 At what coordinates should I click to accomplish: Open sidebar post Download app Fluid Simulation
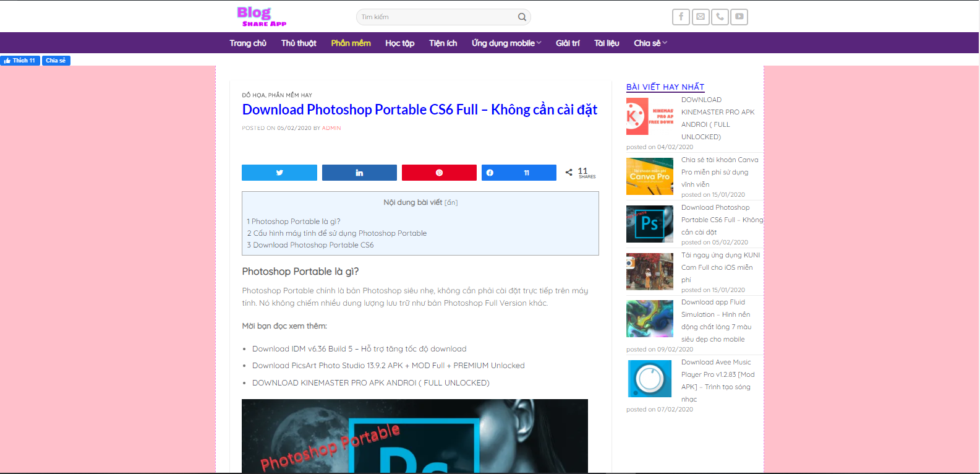(x=717, y=321)
